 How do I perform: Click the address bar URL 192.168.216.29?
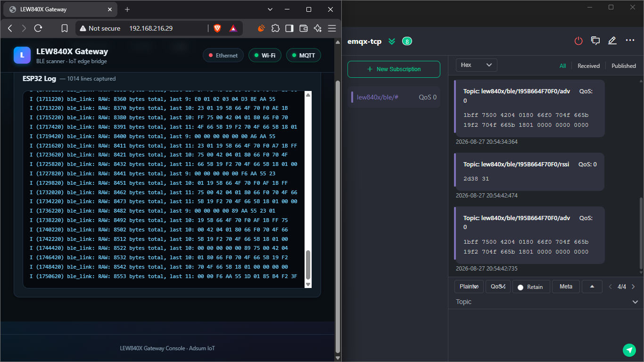(151, 28)
